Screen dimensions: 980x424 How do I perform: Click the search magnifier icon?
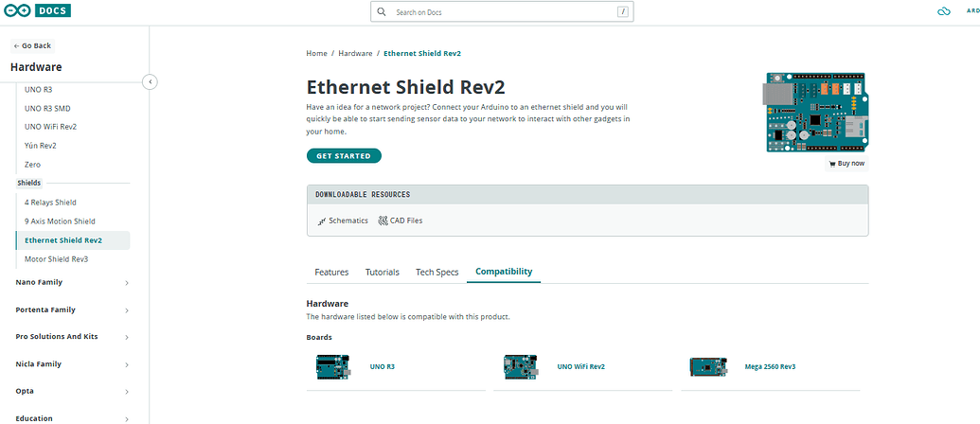(x=382, y=12)
